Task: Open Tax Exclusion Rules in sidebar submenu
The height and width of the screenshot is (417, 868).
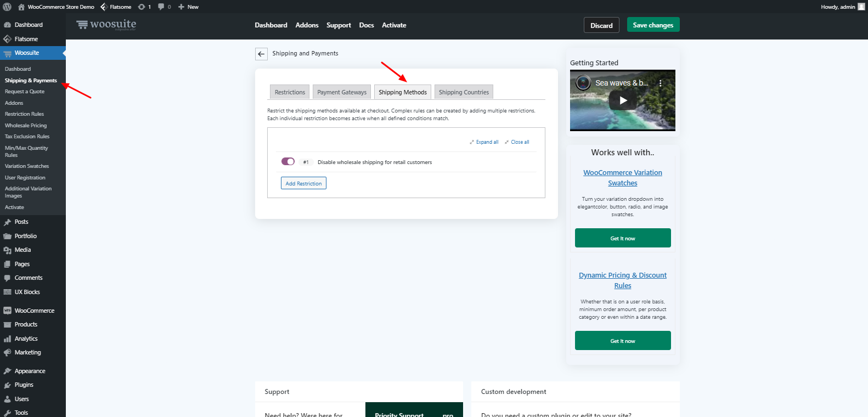Action: 27,137
